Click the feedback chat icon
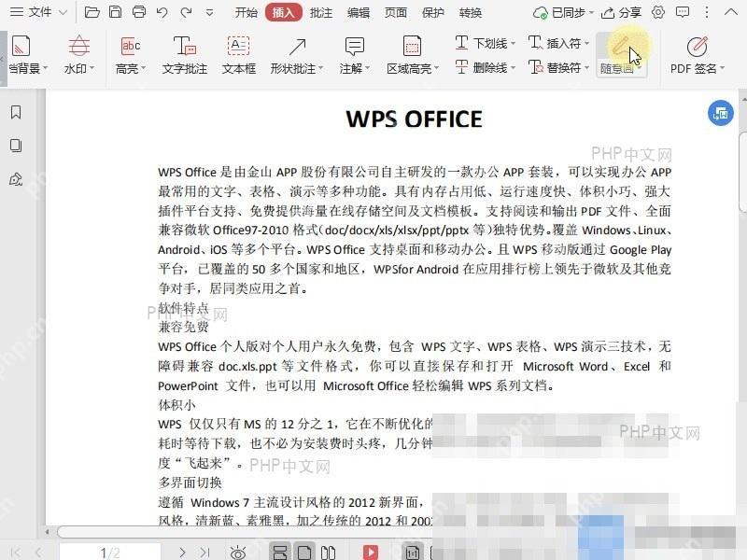This screenshot has width=747, height=560. [x=683, y=12]
